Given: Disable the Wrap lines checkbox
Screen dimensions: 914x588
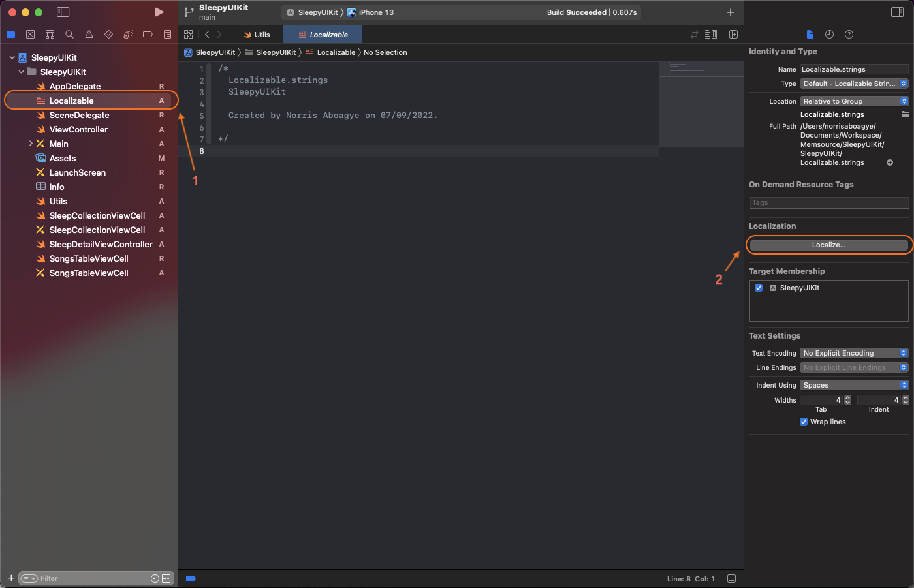Looking at the screenshot, I should tap(804, 422).
